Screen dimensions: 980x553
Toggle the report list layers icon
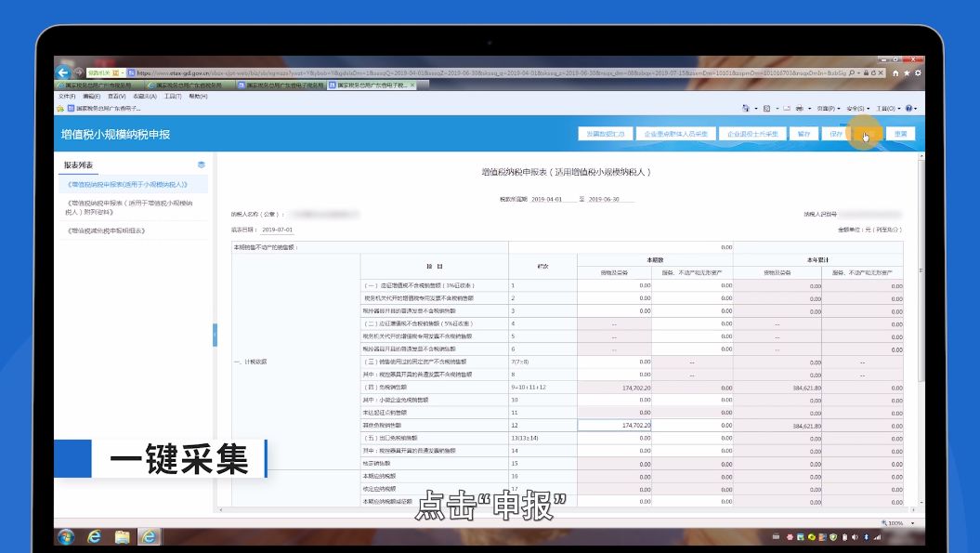202,165
